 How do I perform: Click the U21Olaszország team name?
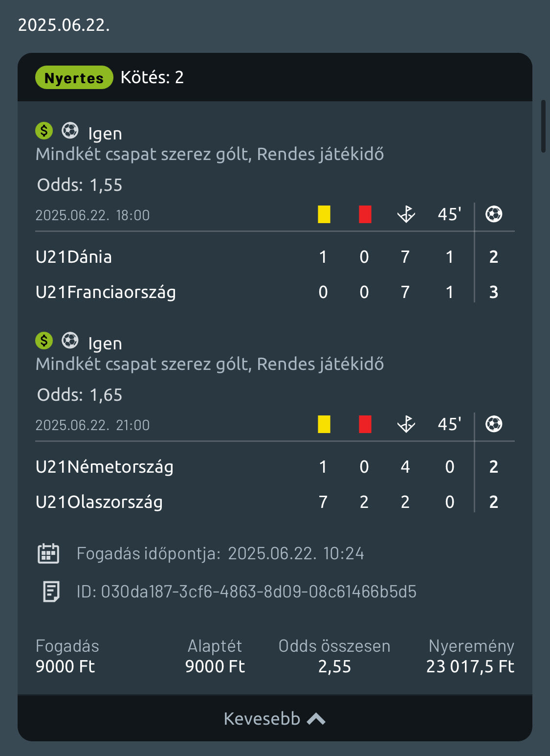click(99, 502)
